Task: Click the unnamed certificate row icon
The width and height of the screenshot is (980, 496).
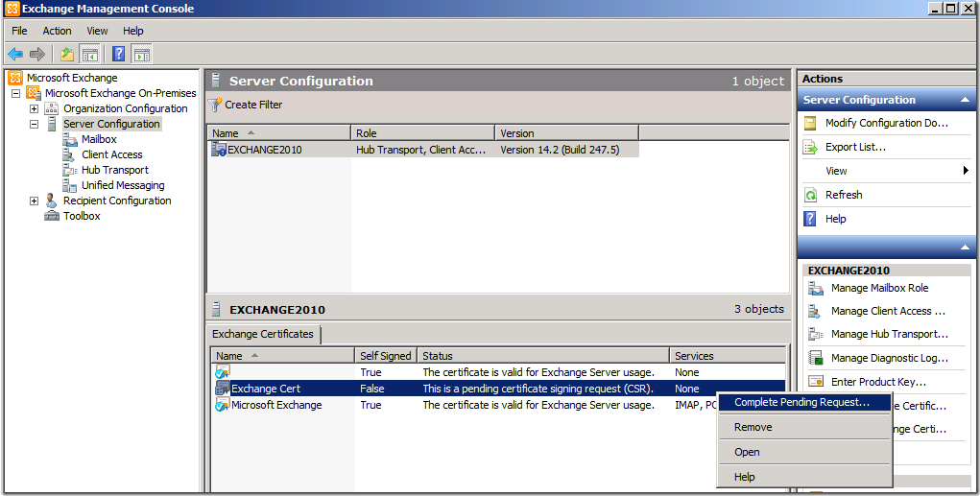Action: coord(223,372)
